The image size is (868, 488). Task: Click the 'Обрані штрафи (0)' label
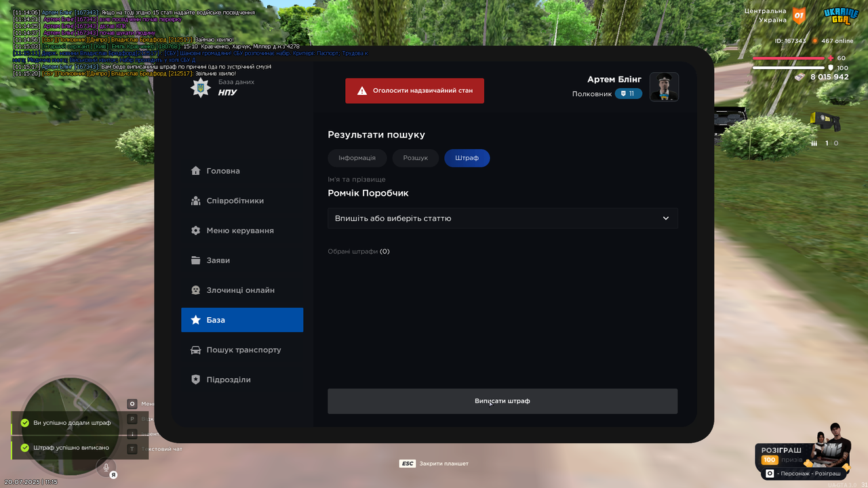359,251
